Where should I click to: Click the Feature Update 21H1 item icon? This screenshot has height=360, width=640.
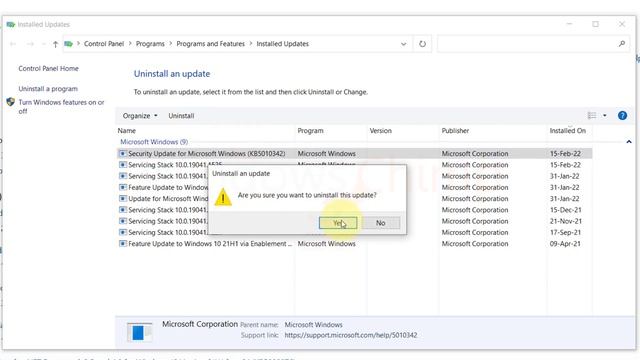122,244
